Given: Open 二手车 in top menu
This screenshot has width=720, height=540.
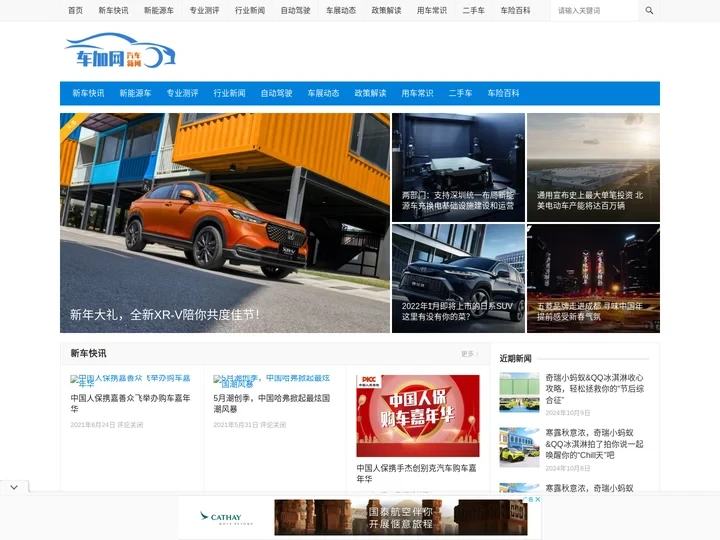Looking at the screenshot, I should 473,10.
